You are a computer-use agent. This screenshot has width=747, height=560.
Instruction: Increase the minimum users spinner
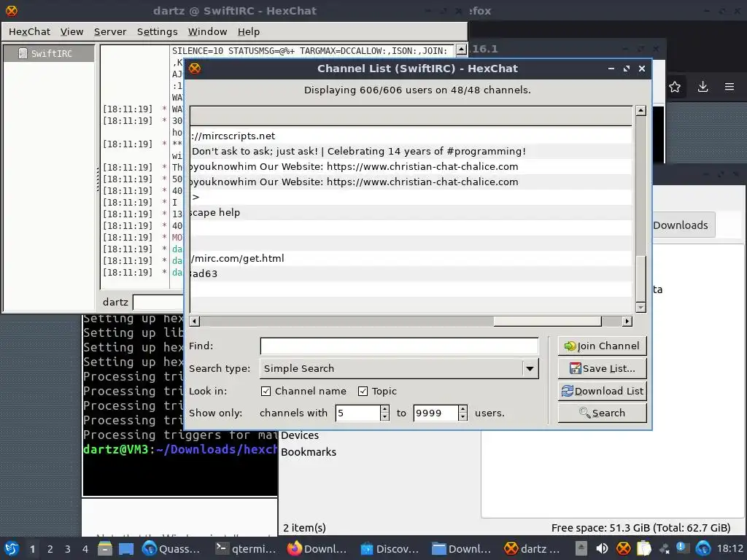(x=385, y=409)
